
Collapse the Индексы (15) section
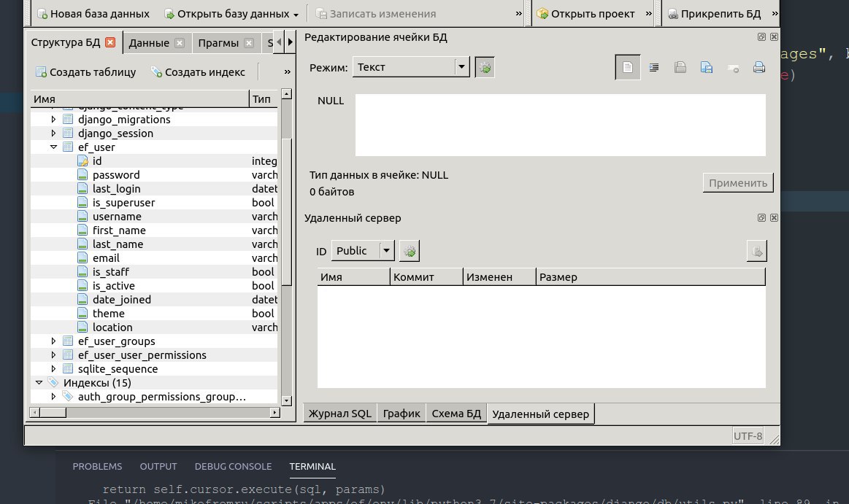coord(39,382)
